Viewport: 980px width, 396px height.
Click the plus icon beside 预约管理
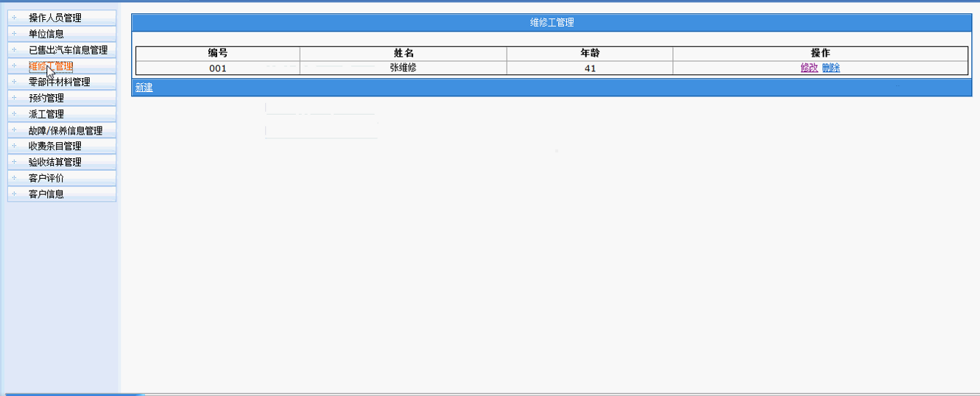tap(14, 98)
